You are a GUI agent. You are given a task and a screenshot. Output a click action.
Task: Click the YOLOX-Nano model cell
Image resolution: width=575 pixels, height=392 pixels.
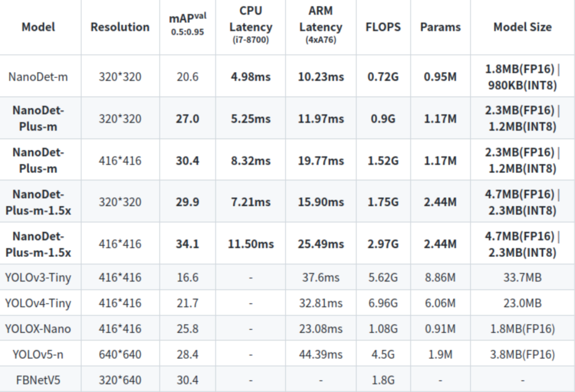tap(38, 329)
